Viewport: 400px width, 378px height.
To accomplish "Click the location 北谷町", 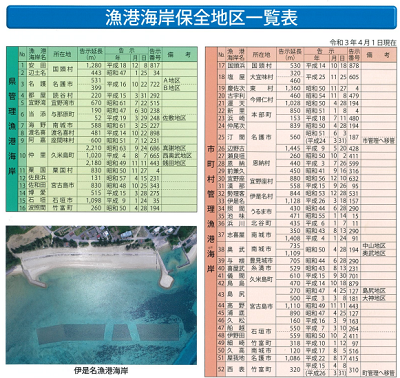I will point(261,223).
